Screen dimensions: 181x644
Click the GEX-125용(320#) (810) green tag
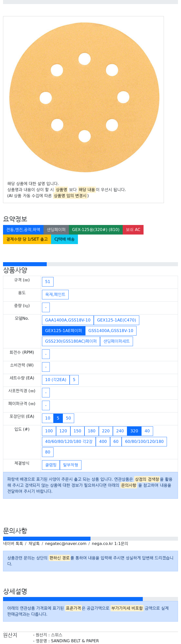(96, 230)
